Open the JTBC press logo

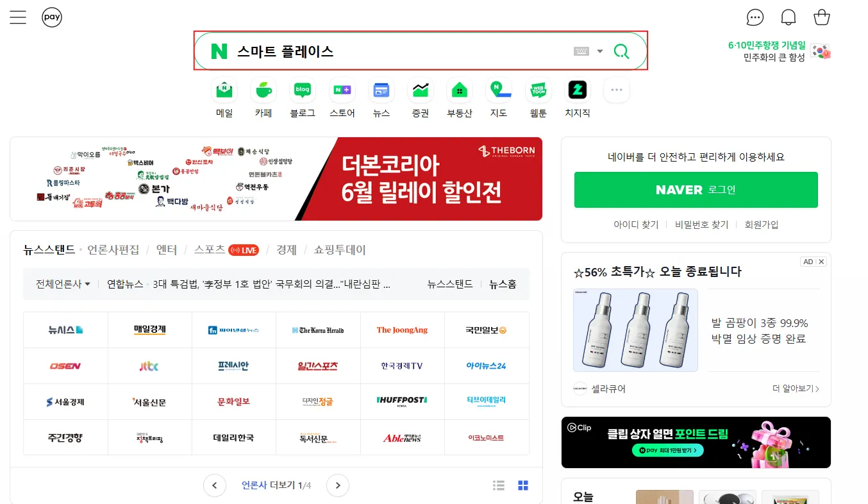pyautogui.click(x=150, y=366)
